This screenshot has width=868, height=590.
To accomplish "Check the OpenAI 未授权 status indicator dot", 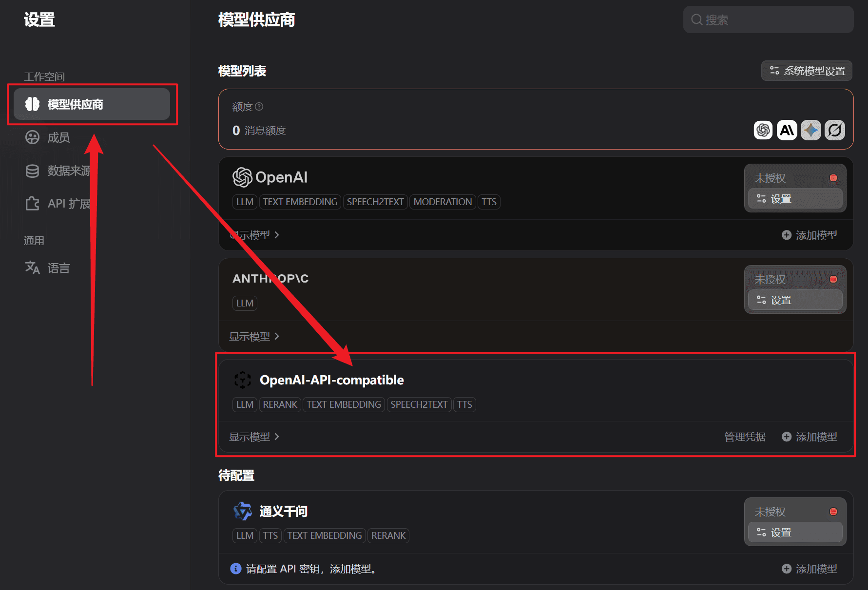I will (833, 177).
